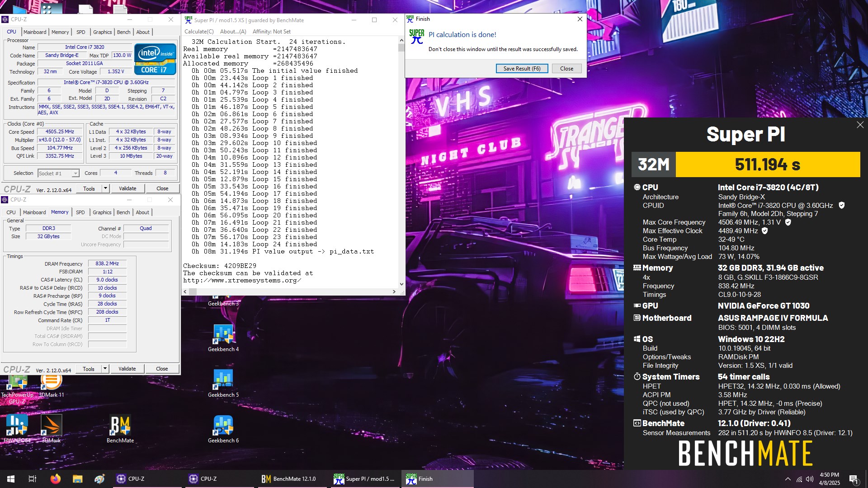Click the Core Speed value 4505.25 MHz
This screenshot has width=868, height=488.
(x=60, y=132)
